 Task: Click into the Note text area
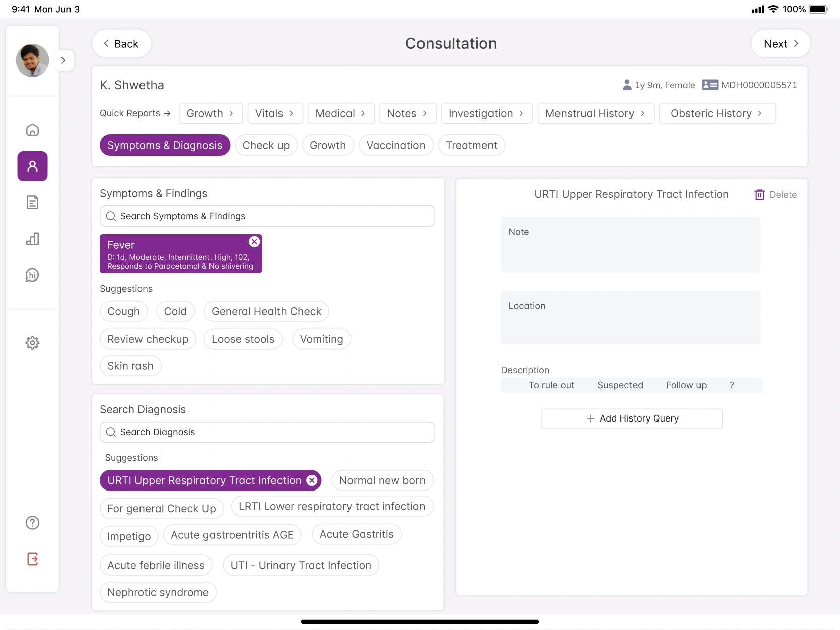click(631, 245)
